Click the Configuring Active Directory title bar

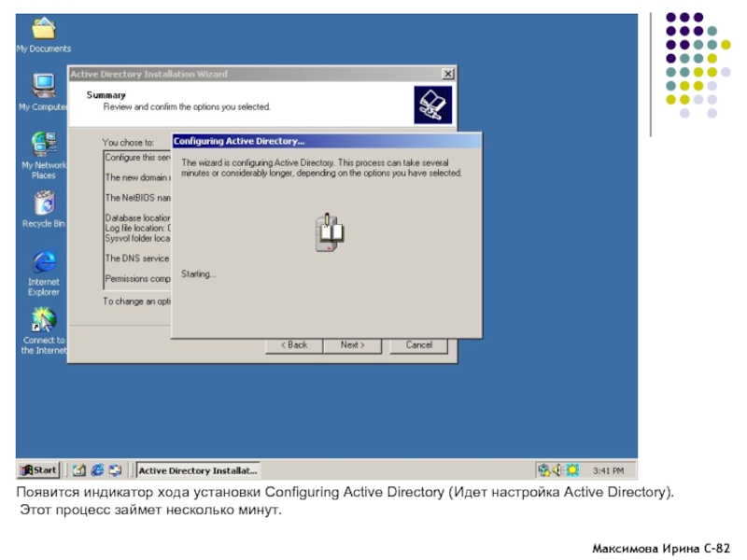tap(326, 141)
